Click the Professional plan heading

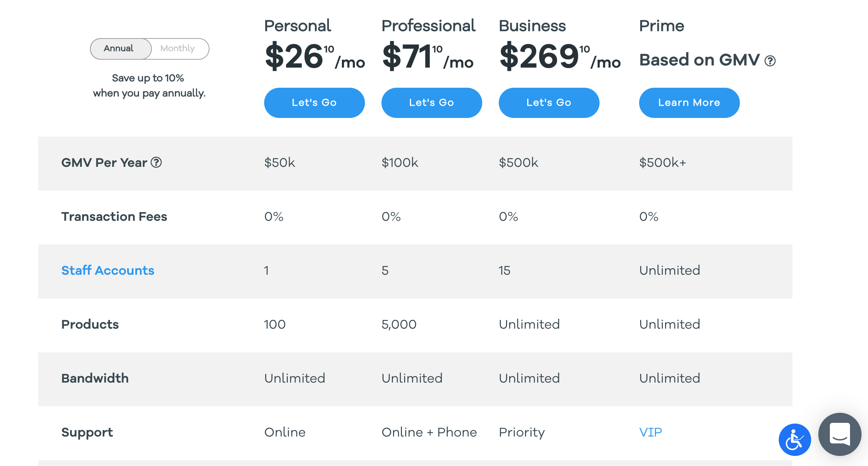click(x=428, y=26)
